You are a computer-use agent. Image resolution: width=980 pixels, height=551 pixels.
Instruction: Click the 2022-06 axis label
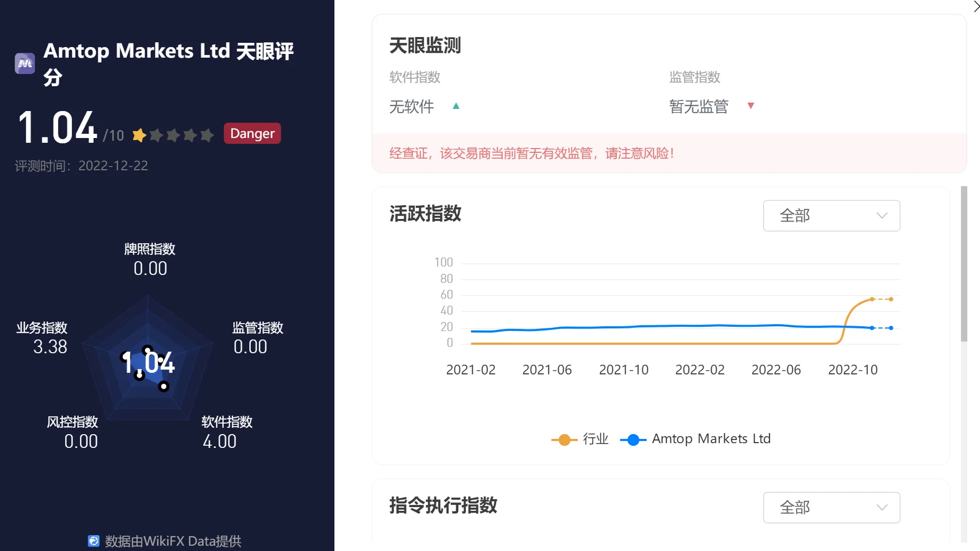coord(776,370)
